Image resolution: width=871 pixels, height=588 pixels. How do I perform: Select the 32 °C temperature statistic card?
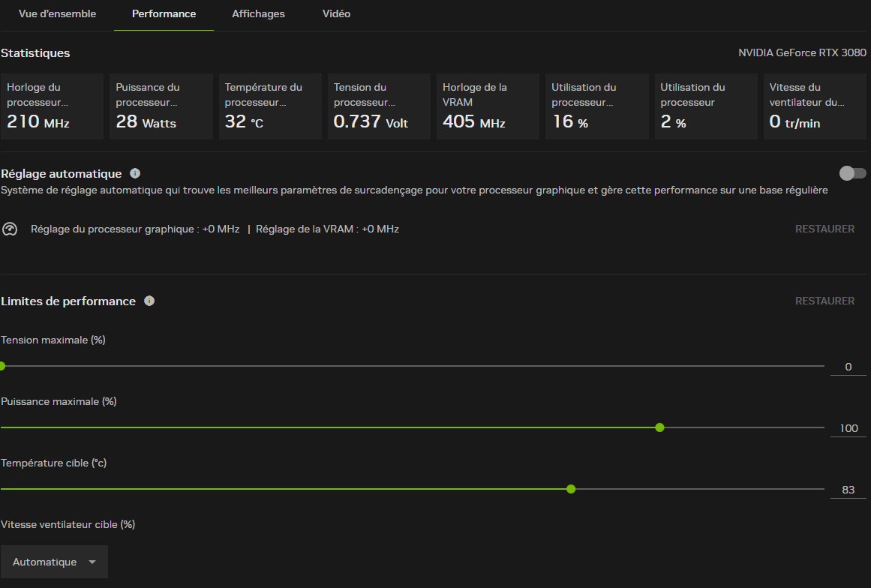(270, 106)
